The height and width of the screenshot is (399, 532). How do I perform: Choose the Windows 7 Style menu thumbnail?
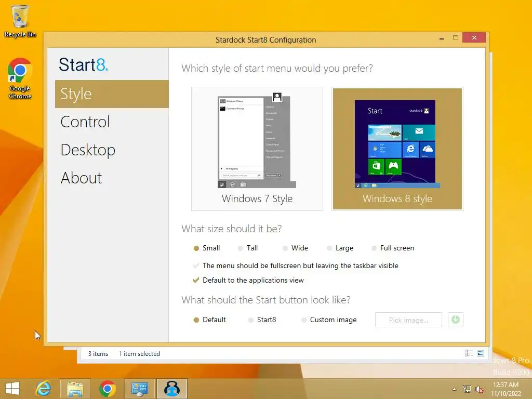[257, 149]
